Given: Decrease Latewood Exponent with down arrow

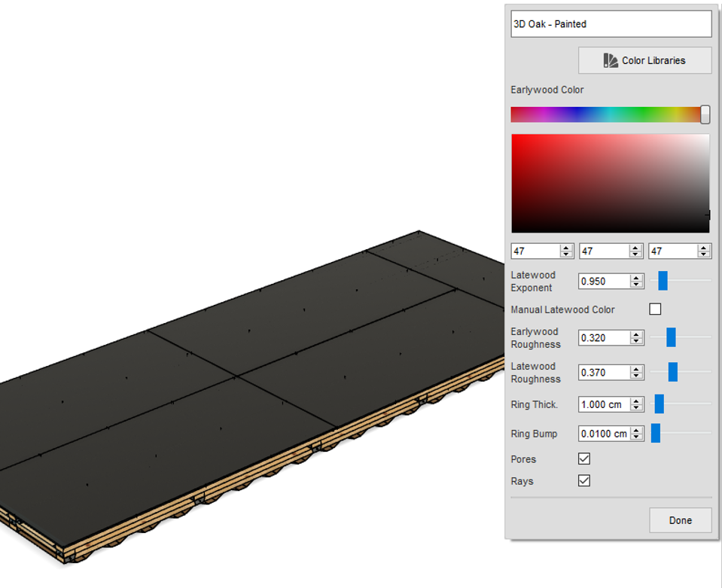Looking at the screenshot, I should 636,285.
